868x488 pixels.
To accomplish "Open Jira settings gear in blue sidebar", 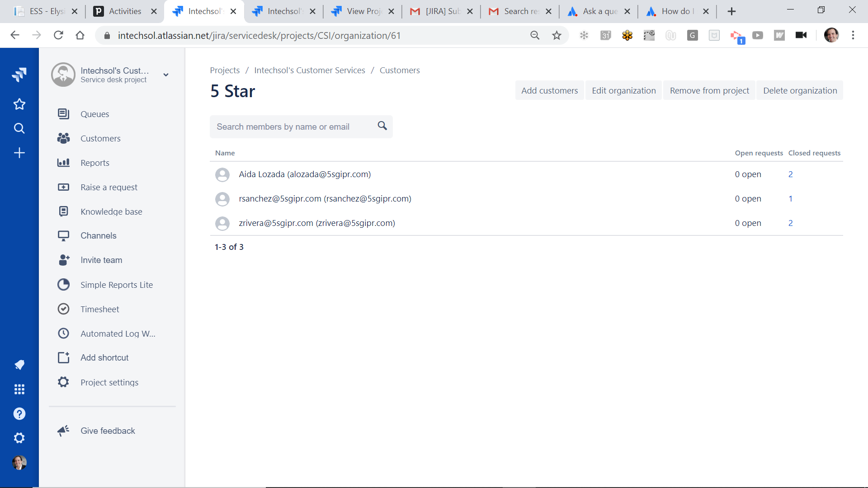I will (19, 438).
